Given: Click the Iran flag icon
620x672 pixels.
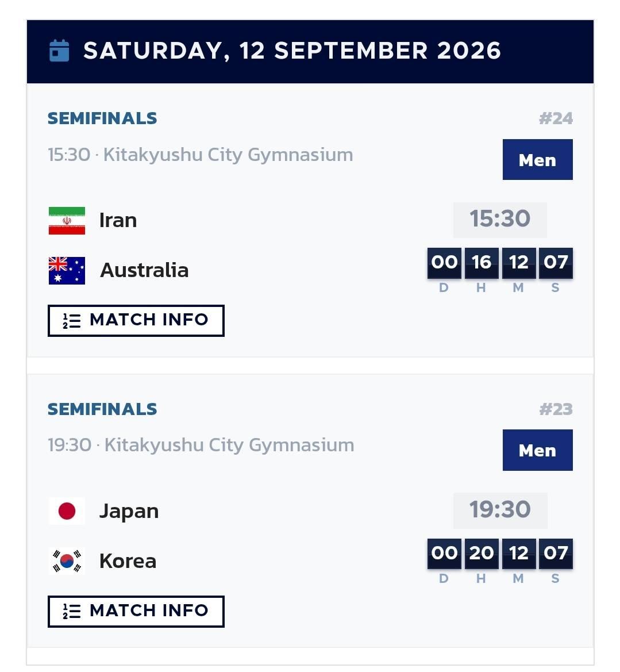Looking at the screenshot, I should tap(67, 221).
